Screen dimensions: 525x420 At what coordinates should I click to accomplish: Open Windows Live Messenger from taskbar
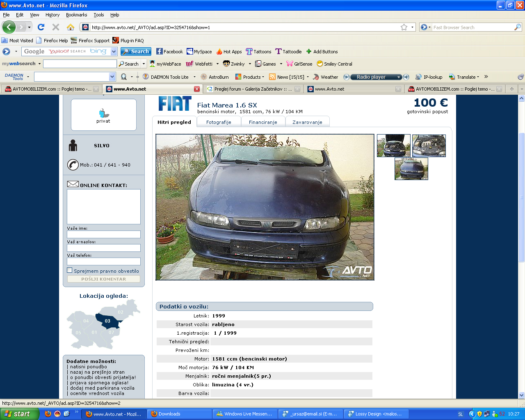tap(244, 414)
